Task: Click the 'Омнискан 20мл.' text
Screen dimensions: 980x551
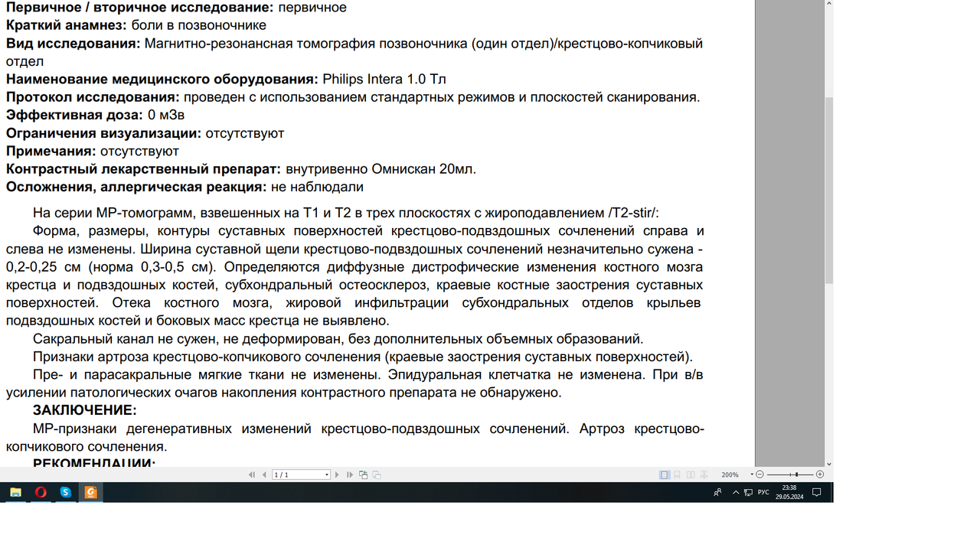Action: click(x=424, y=168)
